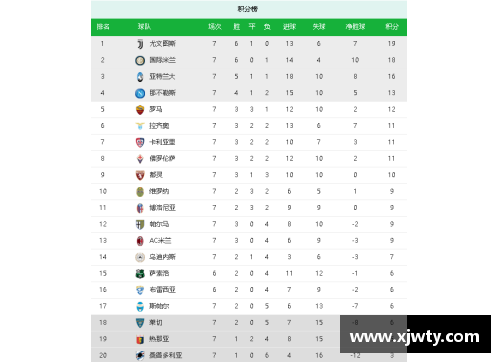Open the AS Roma crest icon

pos(140,109)
